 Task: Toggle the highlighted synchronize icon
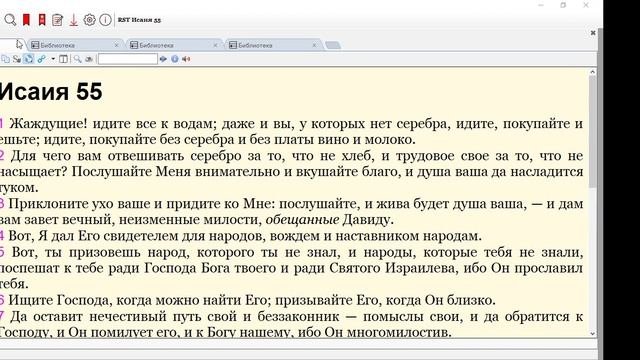pos(28,59)
